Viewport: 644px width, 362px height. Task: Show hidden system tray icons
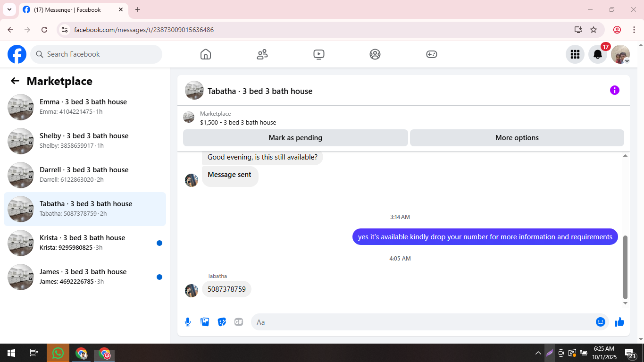(x=538, y=353)
